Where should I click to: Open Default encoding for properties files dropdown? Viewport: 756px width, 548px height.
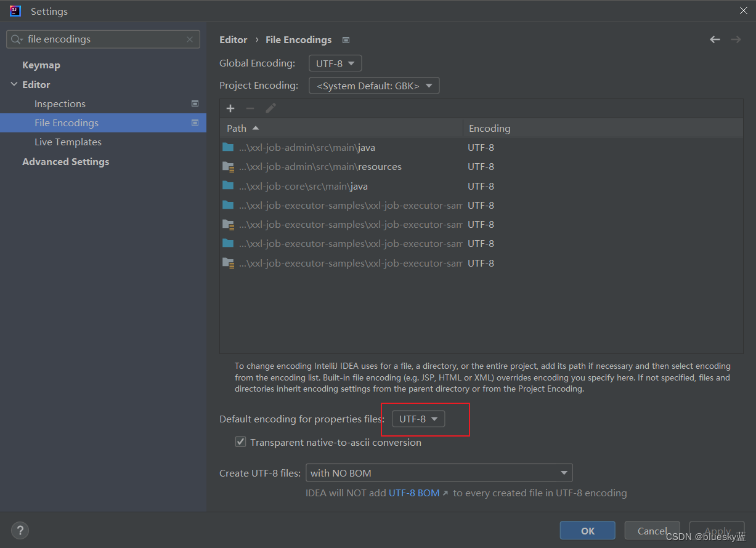[x=418, y=419]
